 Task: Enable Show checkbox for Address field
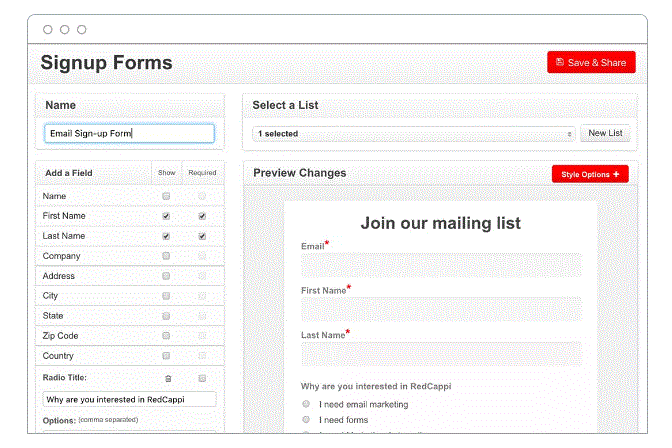[166, 276]
